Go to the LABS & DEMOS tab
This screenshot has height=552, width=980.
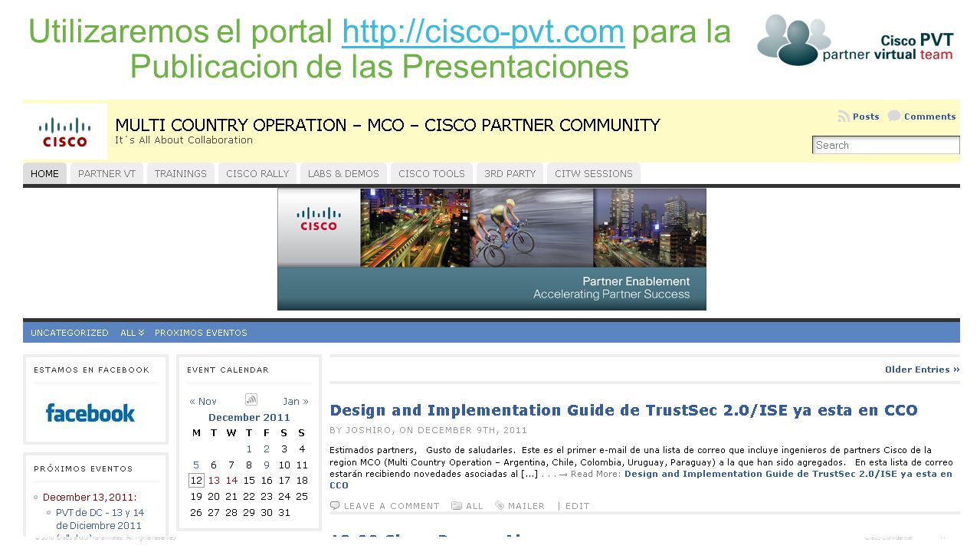[343, 174]
